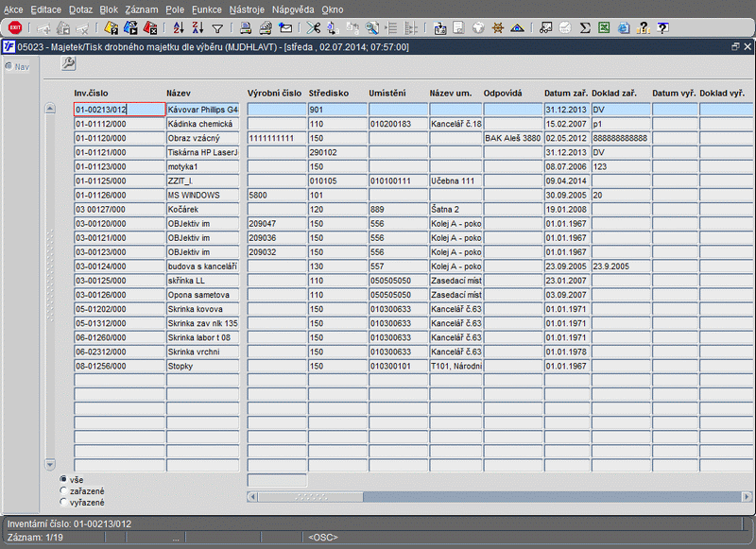The height and width of the screenshot is (549, 756).
Task: Click the scissors cut icon
Action: 314,28
